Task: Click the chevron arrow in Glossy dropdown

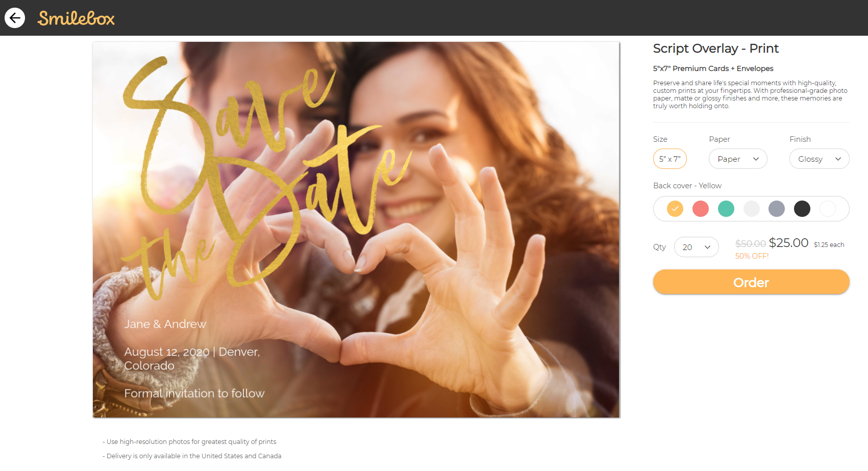Action: click(838, 159)
